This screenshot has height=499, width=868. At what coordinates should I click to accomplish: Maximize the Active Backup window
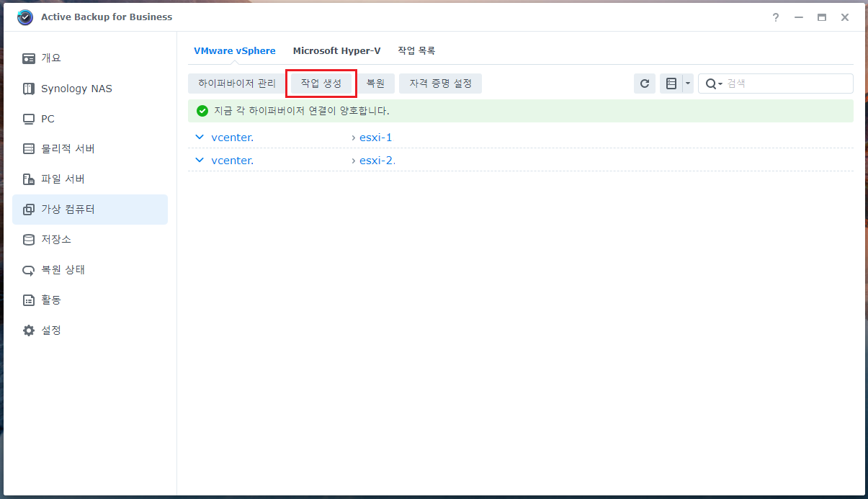click(x=822, y=17)
